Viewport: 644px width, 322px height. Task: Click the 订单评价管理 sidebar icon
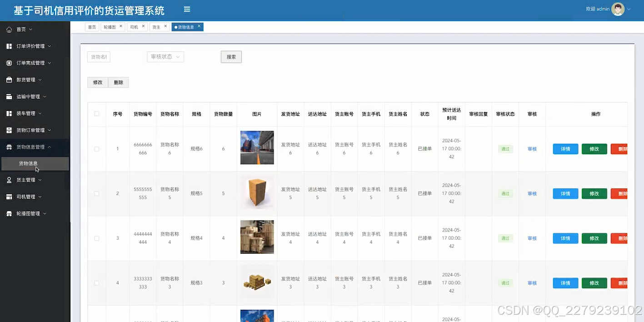[9, 46]
